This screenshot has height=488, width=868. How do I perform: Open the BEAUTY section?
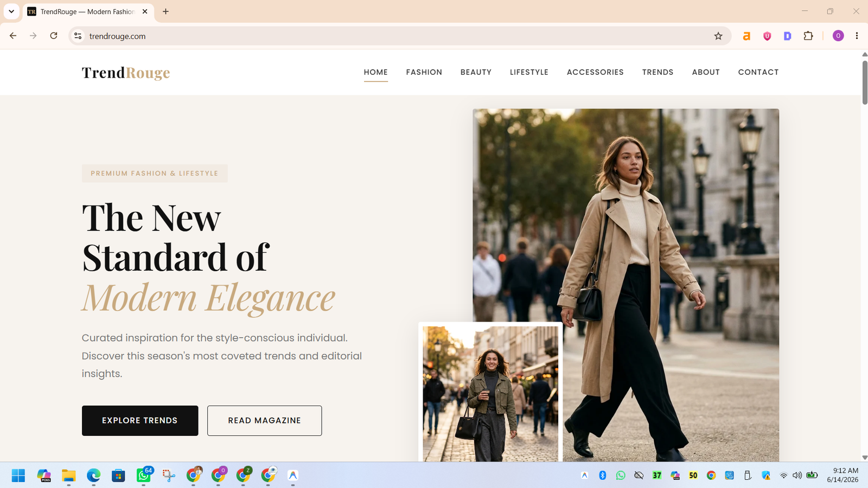pyautogui.click(x=476, y=72)
